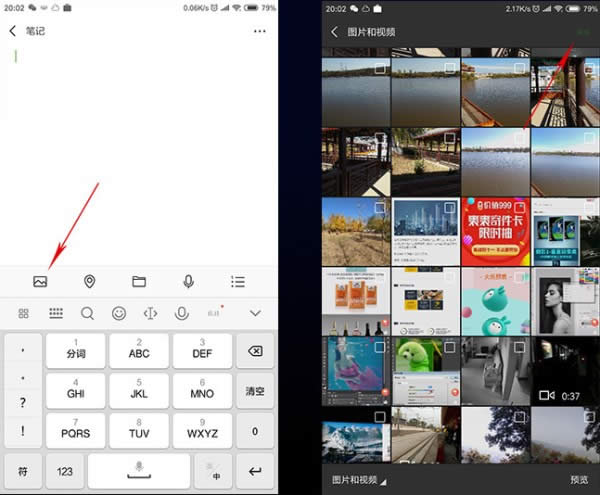Tap the exclamation mark punctuation key
This screenshot has width=600, height=495.
pyautogui.click(x=23, y=431)
